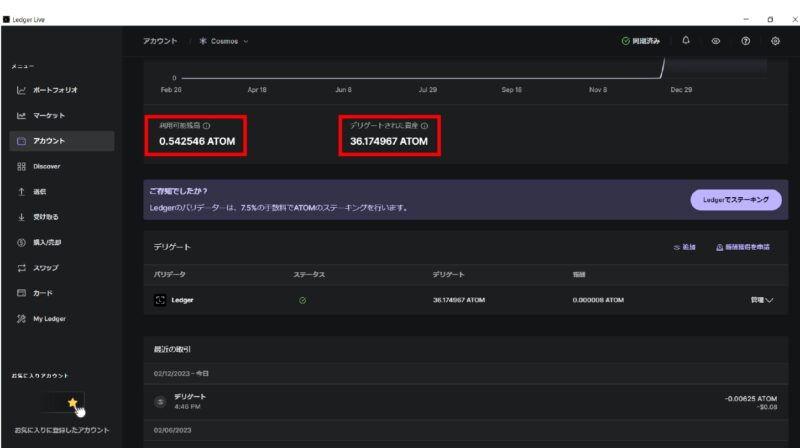Click the claim rewards button
Screen dimensions: 800x448
click(x=743, y=247)
